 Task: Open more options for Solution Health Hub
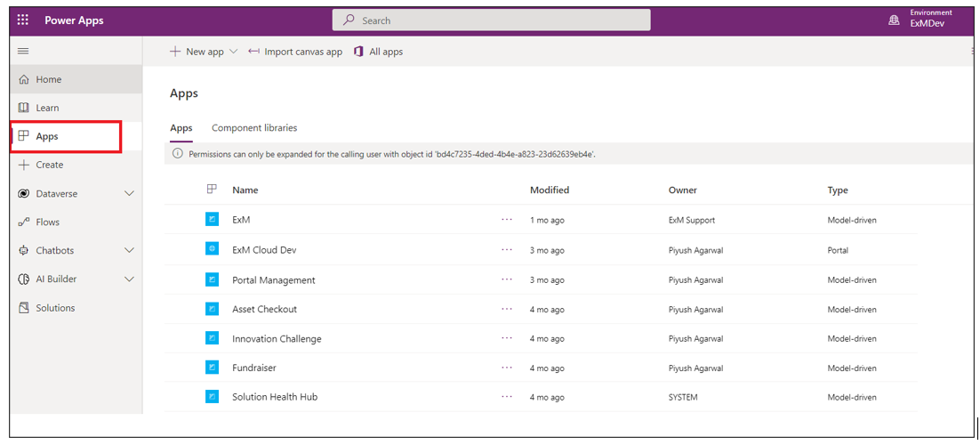pyautogui.click(x=507, y=396)
